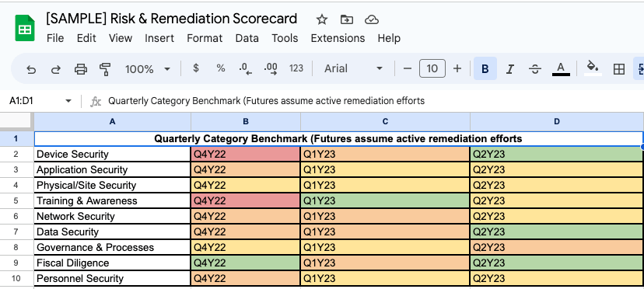
Task: Open the text color picker
Action: pyautogui.click(x=561, y=69)
